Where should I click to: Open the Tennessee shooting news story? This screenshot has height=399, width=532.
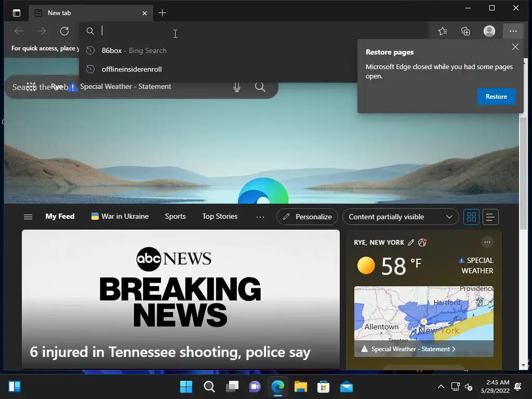[x=180, y=299]
